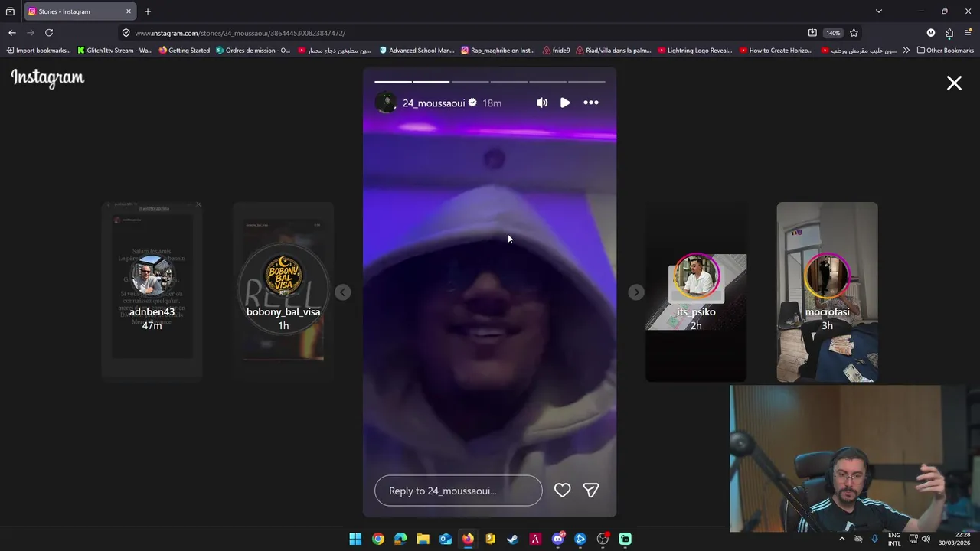Viewport: 980px width, 551px height.
Task: Jump to first story progress segment
Action: tap(393, 81)
